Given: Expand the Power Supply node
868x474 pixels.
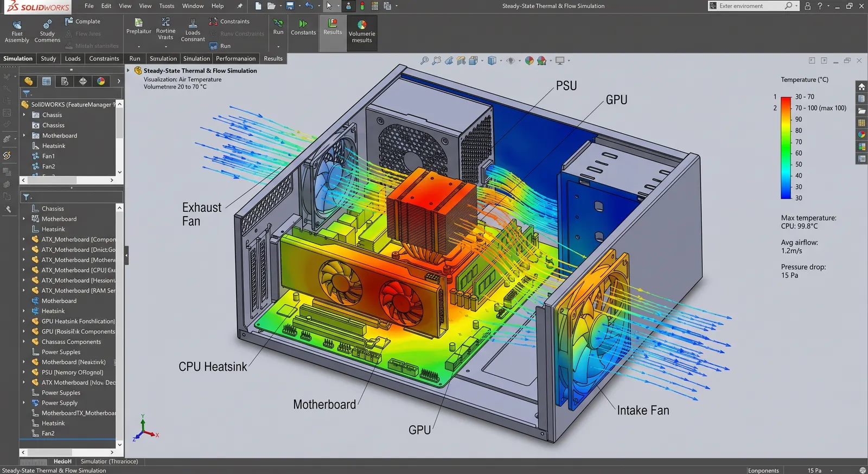Looking at the screenshot, I should [x=24, y=403].
